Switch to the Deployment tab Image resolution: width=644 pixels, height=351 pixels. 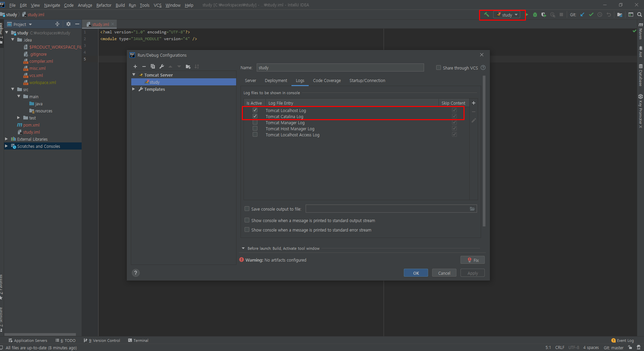[x=276, y=81]
